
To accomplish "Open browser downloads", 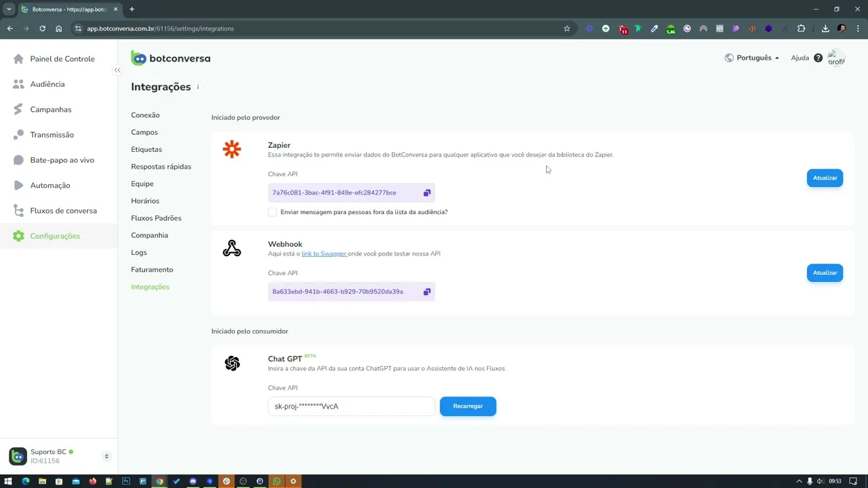I will pyautogui.click(x=825, y=28).
